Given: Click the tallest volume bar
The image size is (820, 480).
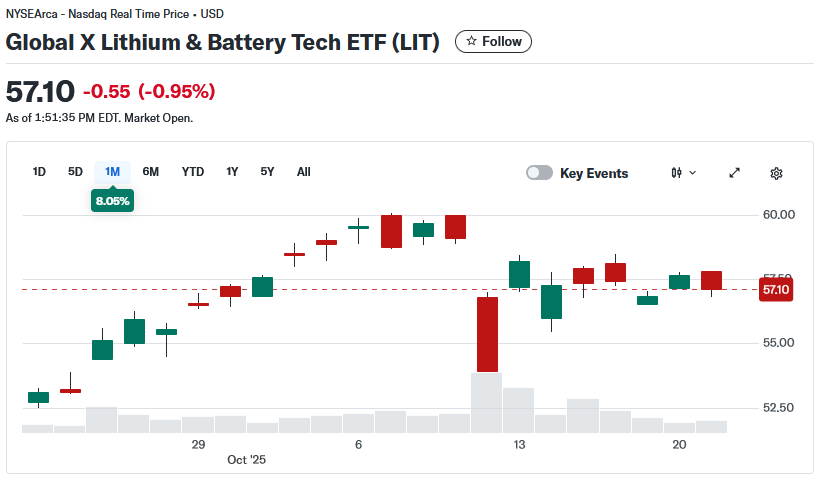Looking at the screenshot, I should [487, 402].
